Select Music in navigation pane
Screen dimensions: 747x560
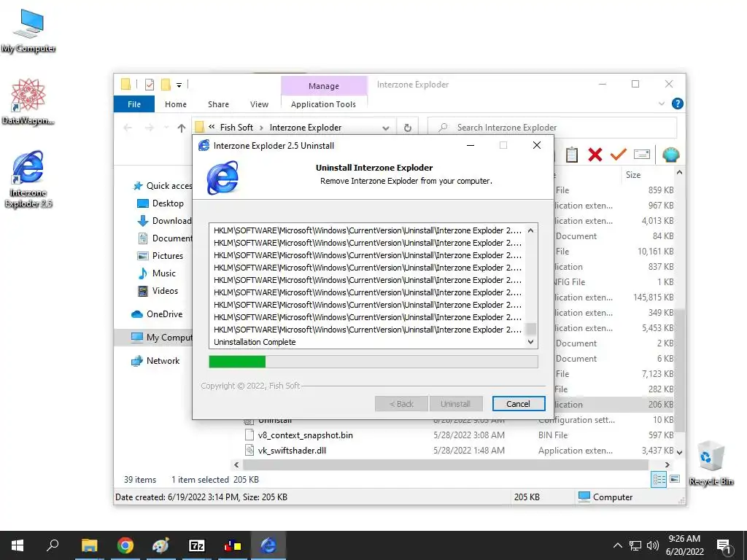click(157, 273)
